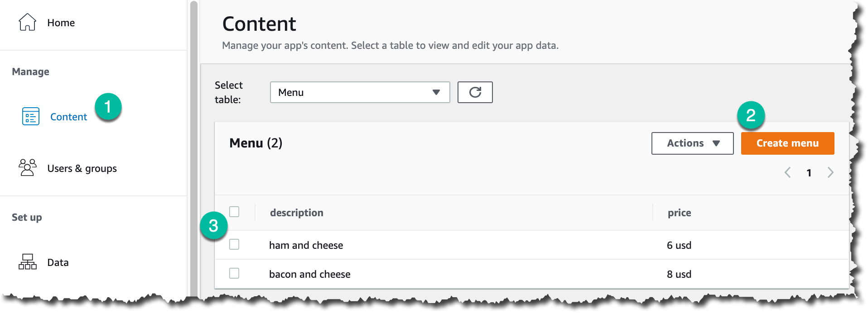Image resolution: width=868 pixels, height=313 pixels.
Task: Expand the Actions dropdown menu
Action: [692, 143]
